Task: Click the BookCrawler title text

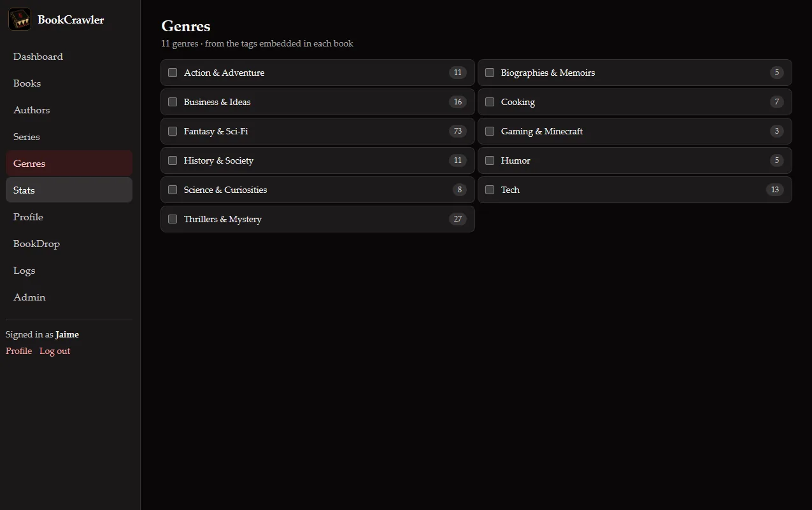Action: tap(71, 20)
